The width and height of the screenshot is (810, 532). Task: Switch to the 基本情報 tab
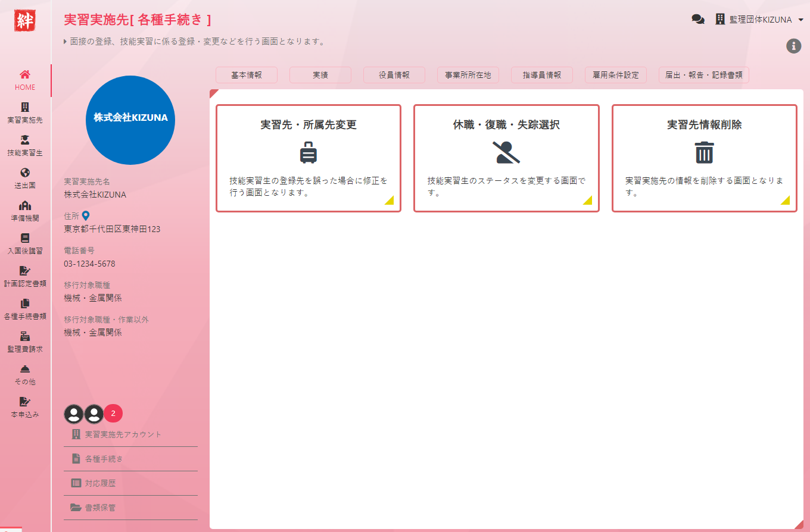[x=246, y=75]
